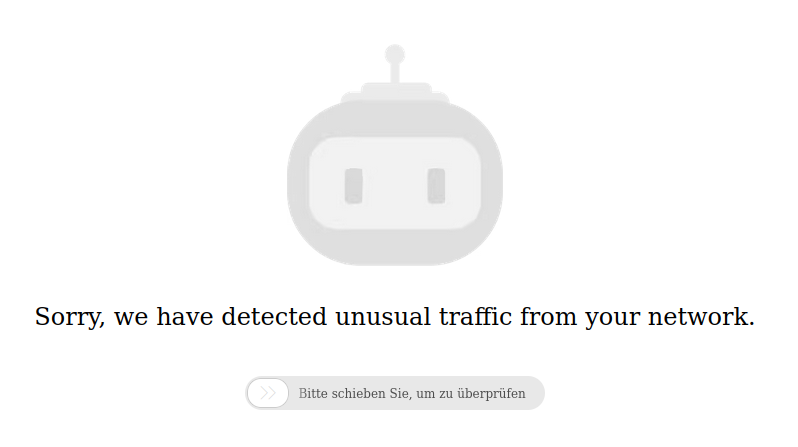Click the cap on the robot's head

pos(395,93)
